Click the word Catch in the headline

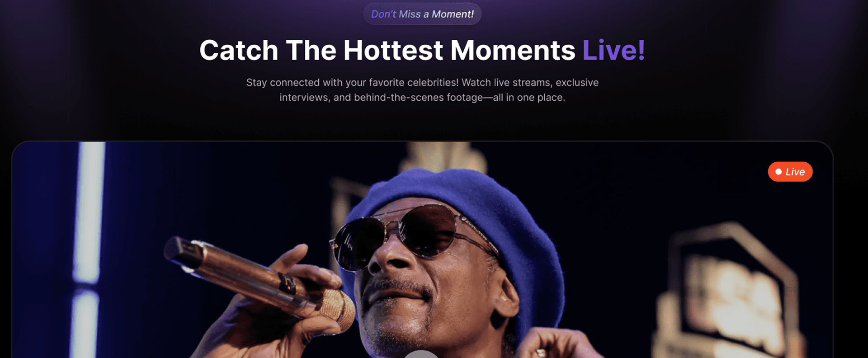coord(239,50)
